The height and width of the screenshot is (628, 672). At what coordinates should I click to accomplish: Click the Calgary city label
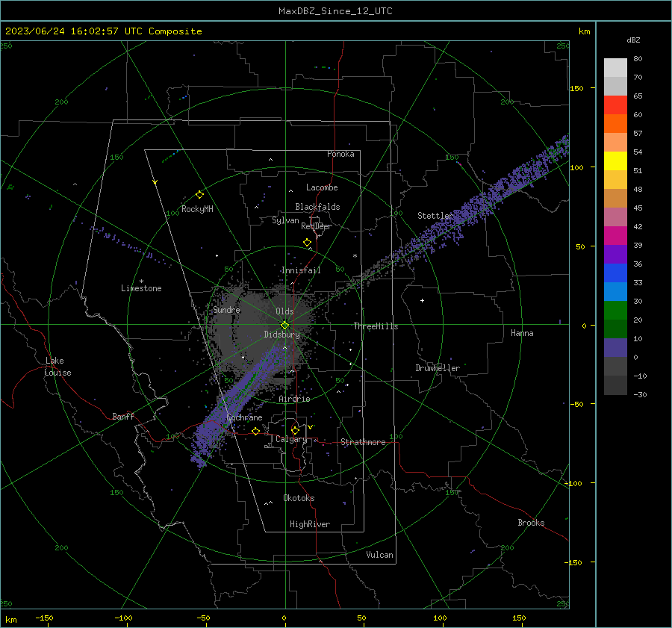(x=291, y=439)
